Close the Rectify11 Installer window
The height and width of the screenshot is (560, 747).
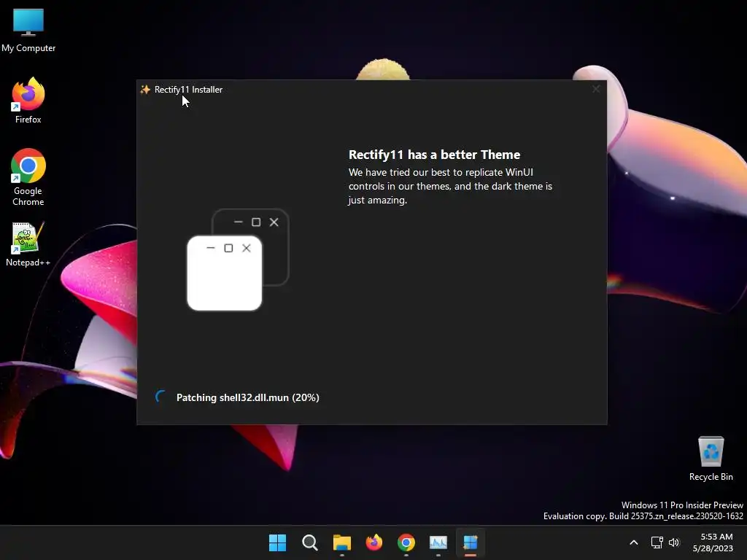pyautogui.click(x=596, y=89)
